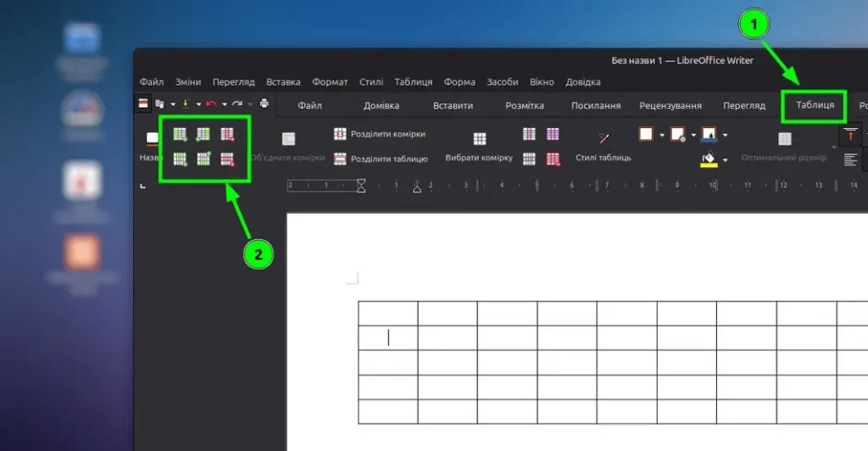Toggle align top vertical alignment
The height and width of the screenshot is (451, 868).
point(851,134)
